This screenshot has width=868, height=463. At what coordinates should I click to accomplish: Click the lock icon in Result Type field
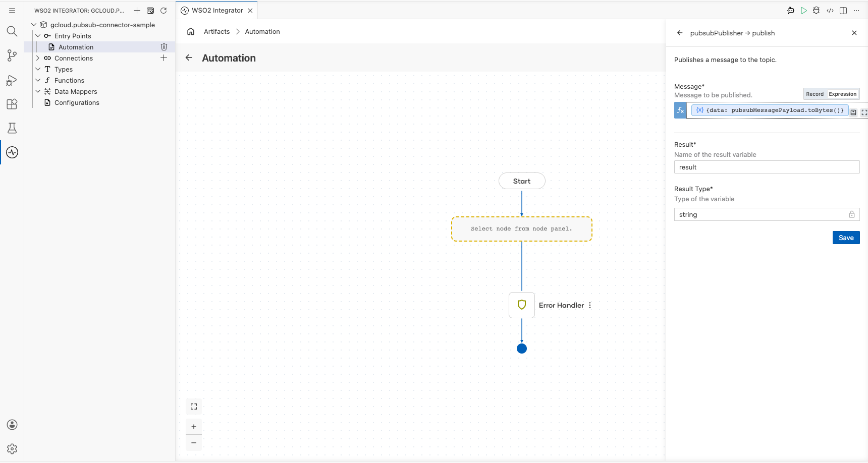pyautogui.click(x=852, y=214)
